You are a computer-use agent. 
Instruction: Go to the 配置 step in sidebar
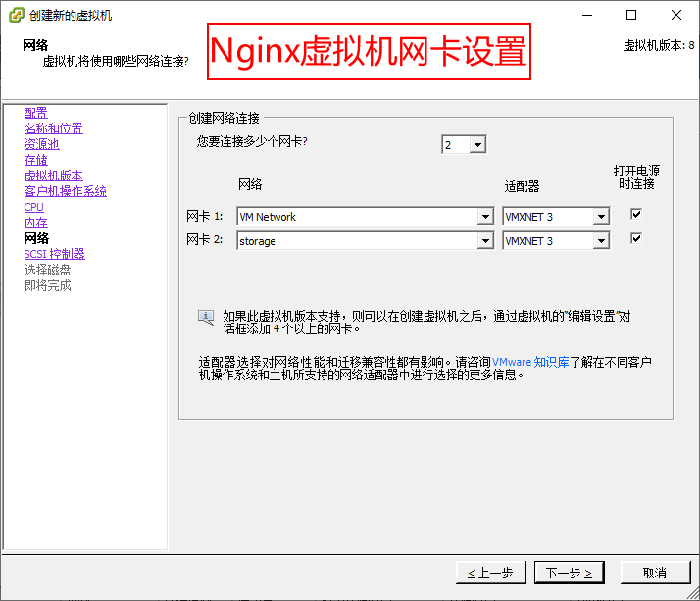click(x=35, y=113)
